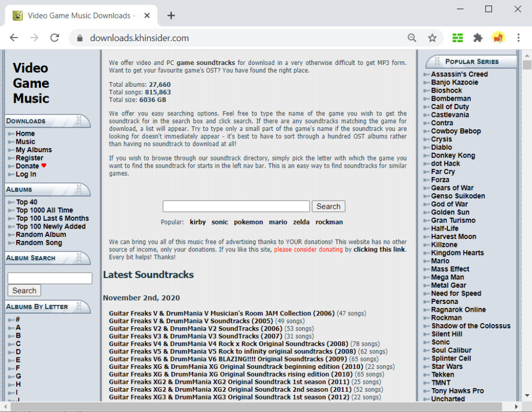Select the Video Game Music Downloads tab
This screenshot has width=532, height=412.
tap(81, 16)
